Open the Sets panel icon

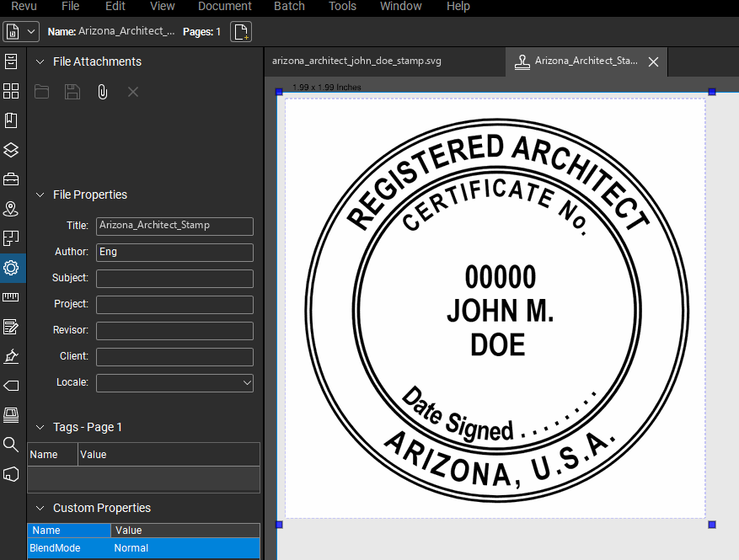11,415
